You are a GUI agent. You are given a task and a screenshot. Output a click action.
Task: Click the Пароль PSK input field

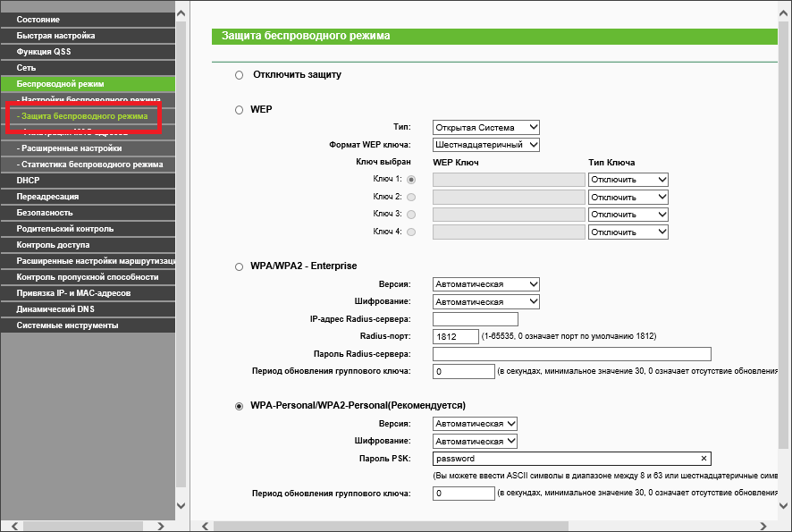(563, 459)
